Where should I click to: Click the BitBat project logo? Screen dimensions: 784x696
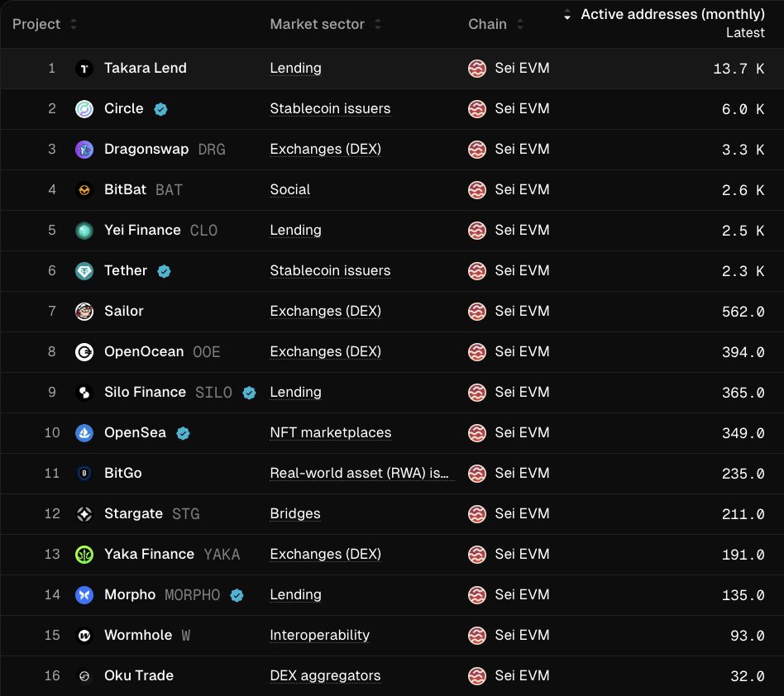tap(84, 190)
